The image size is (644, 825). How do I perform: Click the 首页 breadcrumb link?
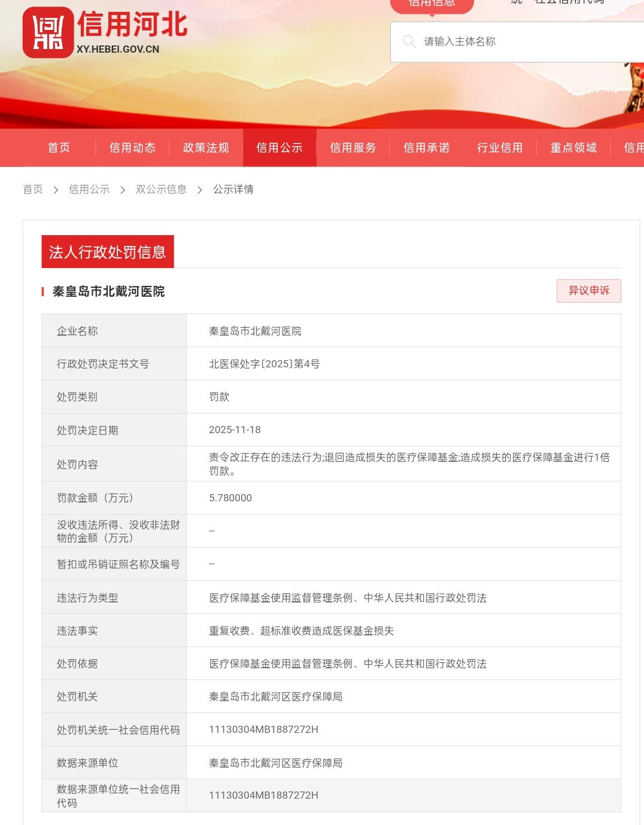(33, 190)
